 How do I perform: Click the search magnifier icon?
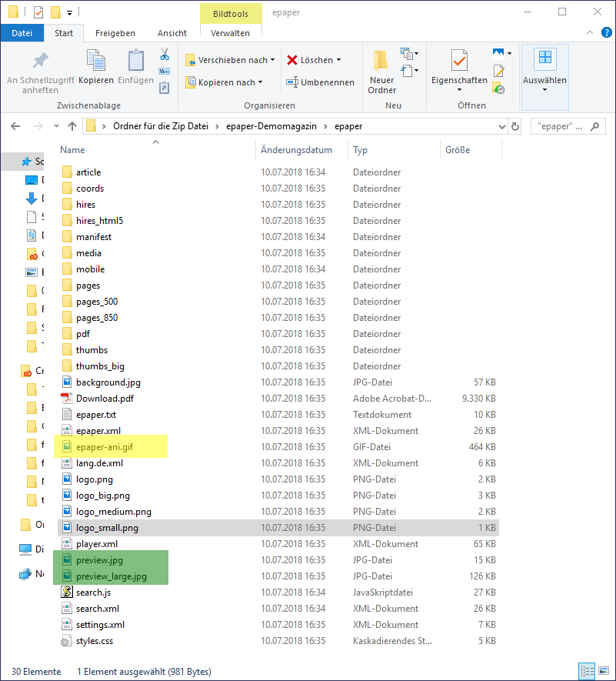pos(594,126)
